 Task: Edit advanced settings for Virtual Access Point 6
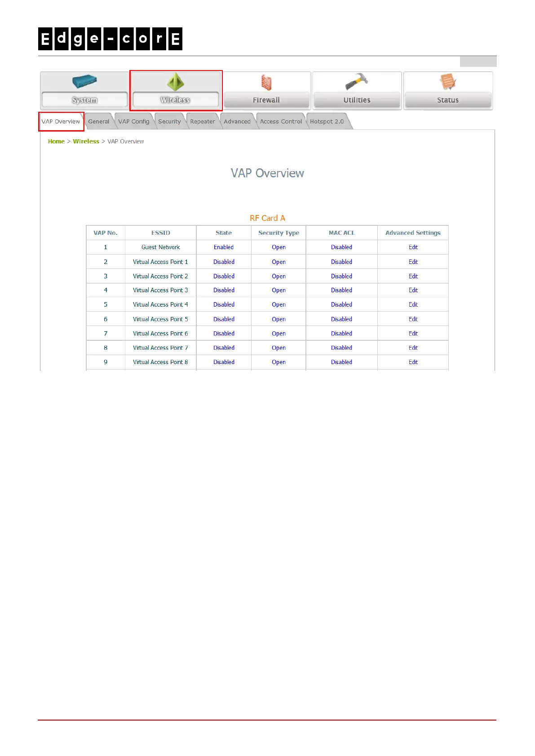coord(413,334)
